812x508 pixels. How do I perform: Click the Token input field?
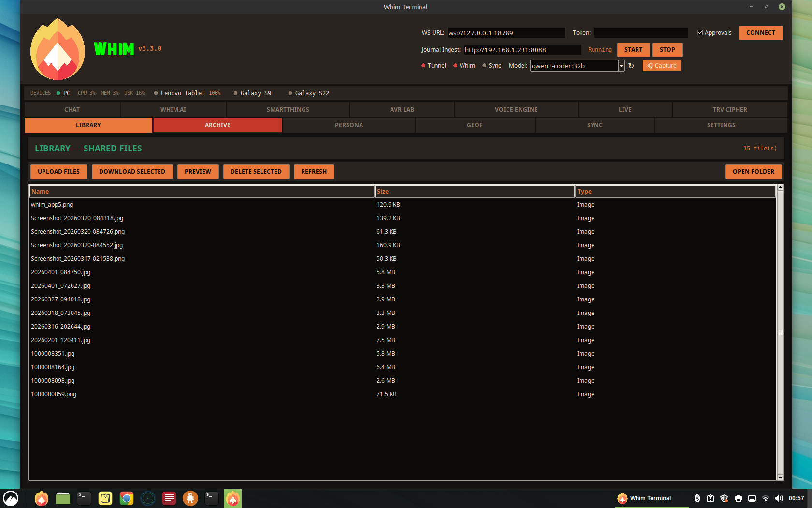pos(641,33)
